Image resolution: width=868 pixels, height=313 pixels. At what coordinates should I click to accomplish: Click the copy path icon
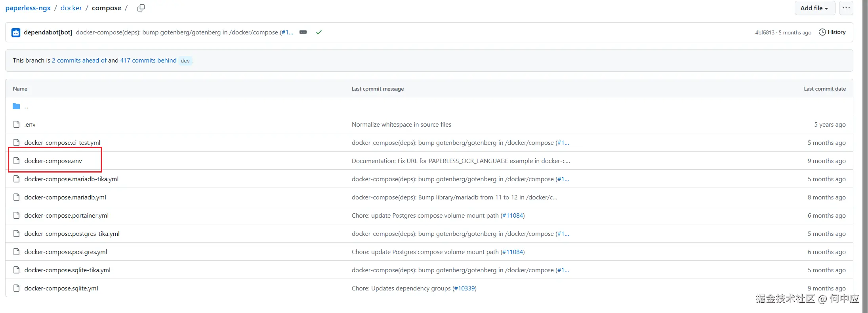(x=141, y=8)
